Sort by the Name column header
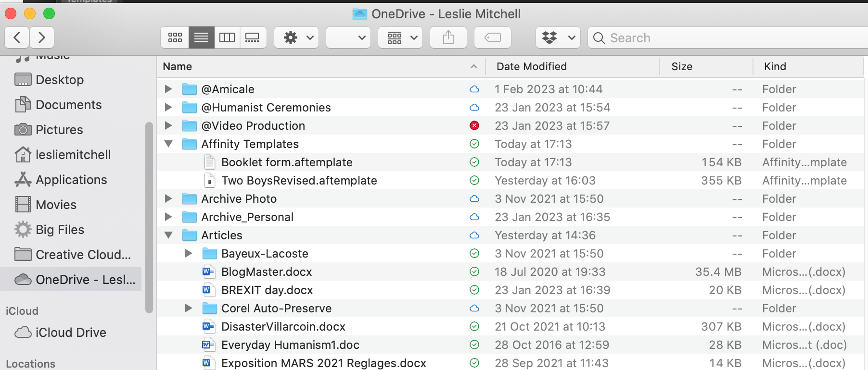This screenshot has width=868, height=370. tap(321, 66)
